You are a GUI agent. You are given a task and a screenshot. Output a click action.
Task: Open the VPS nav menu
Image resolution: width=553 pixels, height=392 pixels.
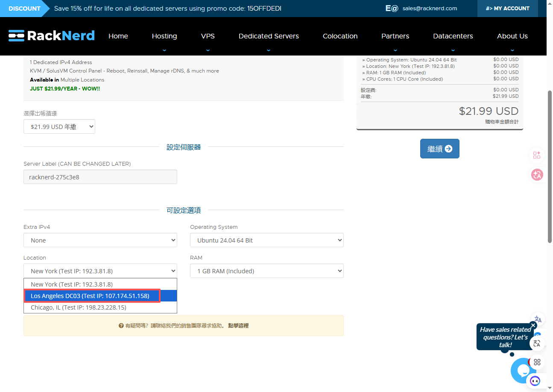pos(208,36)
